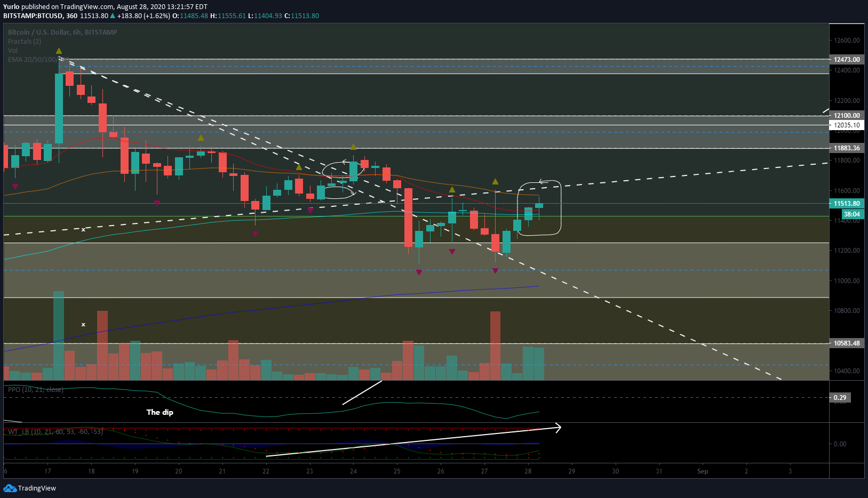Screen dimensions: 868x498
Task: Click the 11883.36 price line label
Action: pos(847,148)
